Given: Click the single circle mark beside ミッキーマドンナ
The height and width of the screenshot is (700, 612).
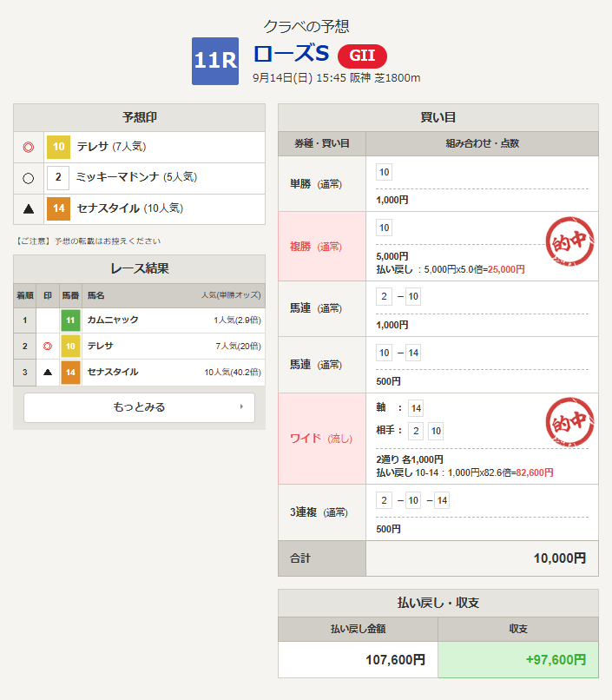Looking at the screenshot, I should 28,178.
